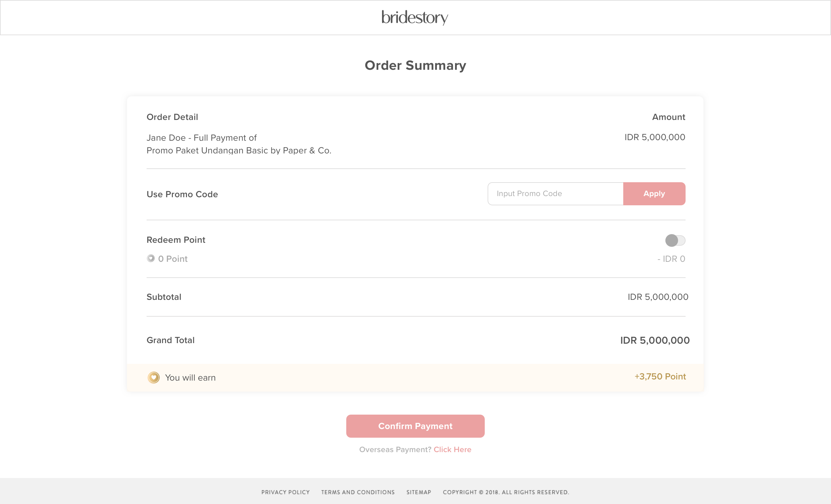This screenshot has width=831, height=504.
Task: Click the gold heart coin icon
Action: pos(154,377)
